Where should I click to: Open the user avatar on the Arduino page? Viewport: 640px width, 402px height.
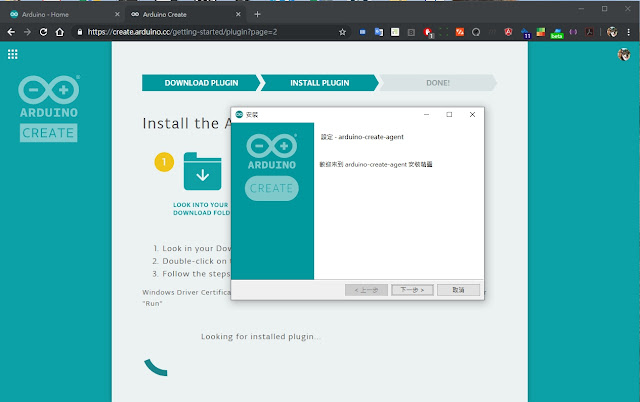point(624,54)
